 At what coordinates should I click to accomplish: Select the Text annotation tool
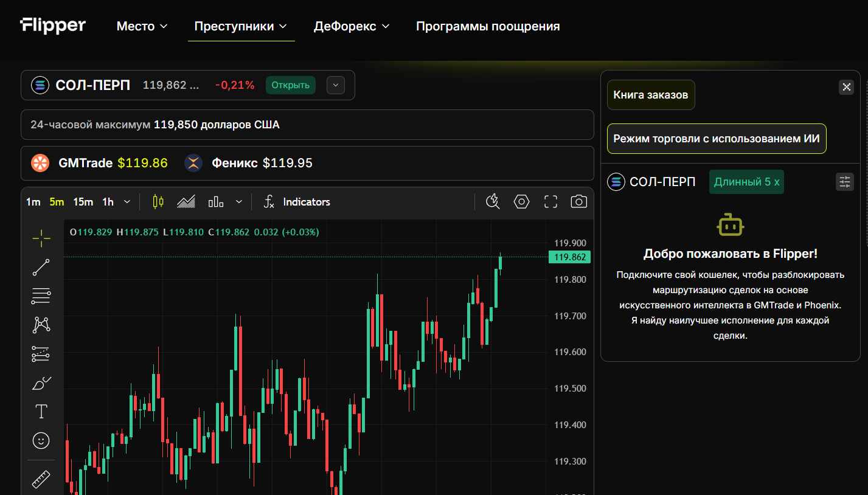click(41, 412)
